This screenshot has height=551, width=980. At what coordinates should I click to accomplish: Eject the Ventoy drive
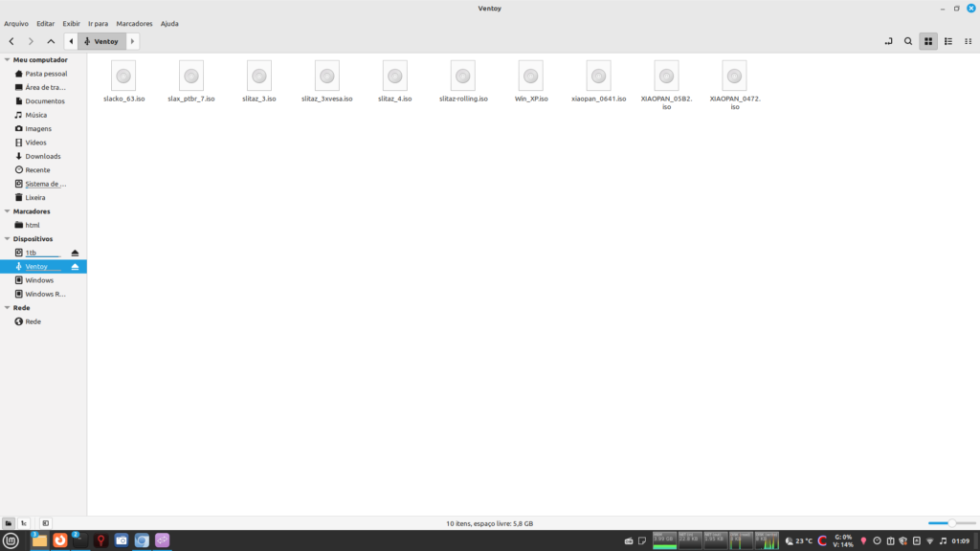[76, 267]
